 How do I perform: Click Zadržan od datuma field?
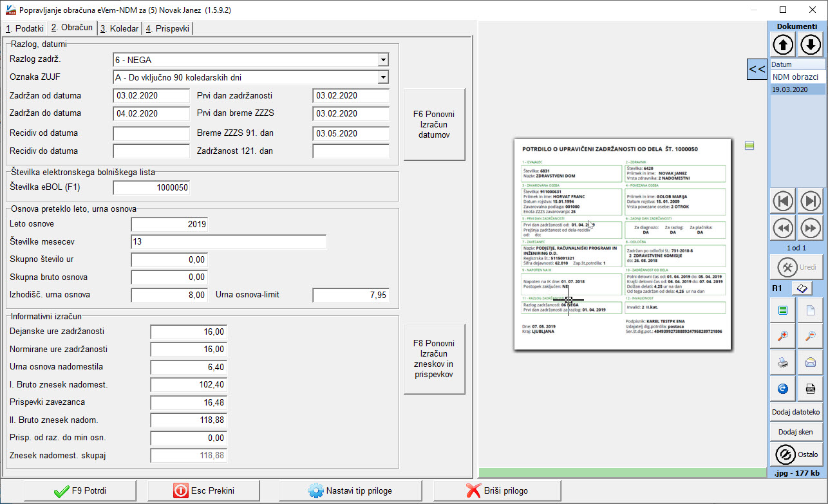coord(151,96)
